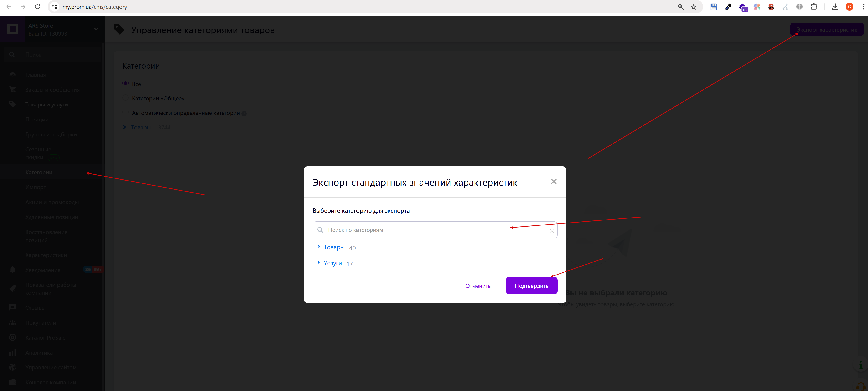Open Импорт sidebar item
Viewport: 868px width, 391px height.
point(35,187)
